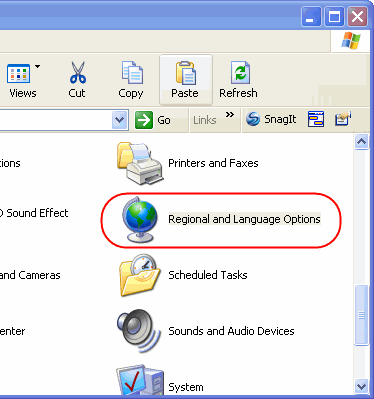This screenshot has width=374, height=399.
Task: Open Printers and Faxes icon
Action: [x=140, y=163]
